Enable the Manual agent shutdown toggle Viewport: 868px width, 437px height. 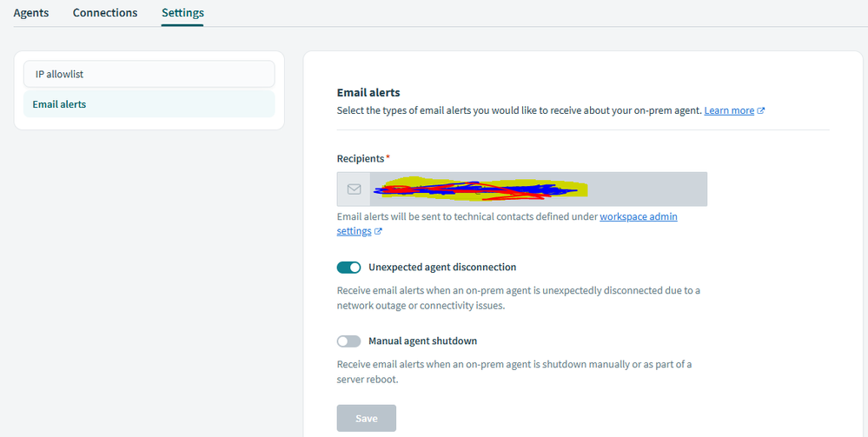click(x=348, y=341)
